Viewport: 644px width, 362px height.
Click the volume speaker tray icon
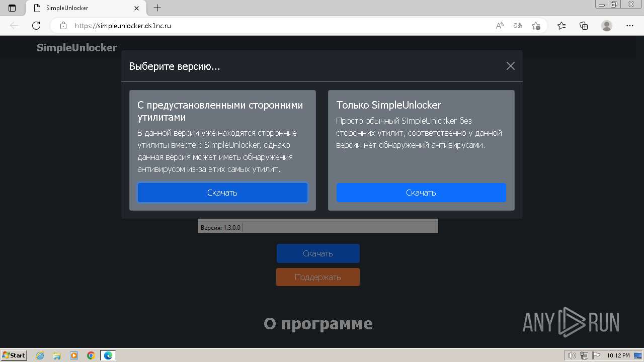point(572,355)
